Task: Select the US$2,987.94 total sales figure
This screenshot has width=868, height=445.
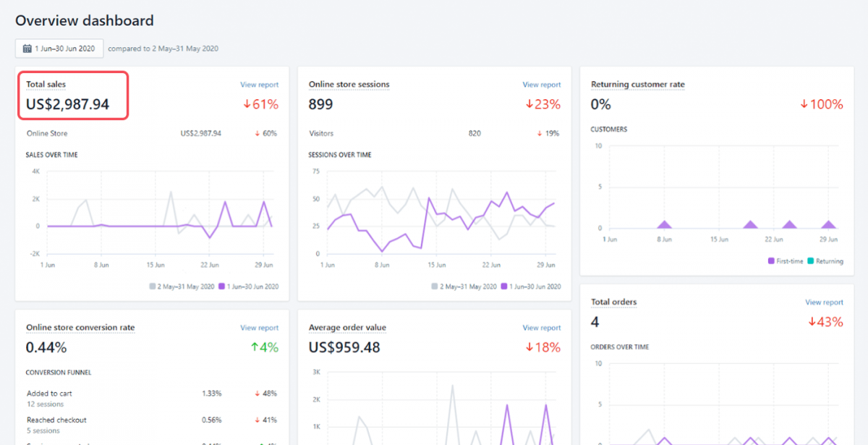Action: pos(67,104)
